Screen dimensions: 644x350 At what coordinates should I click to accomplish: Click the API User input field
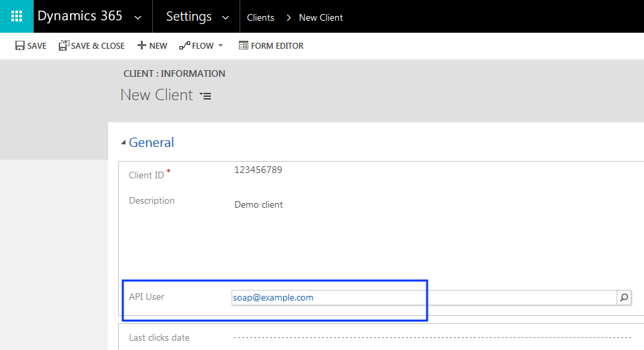(x=423, y=298)
